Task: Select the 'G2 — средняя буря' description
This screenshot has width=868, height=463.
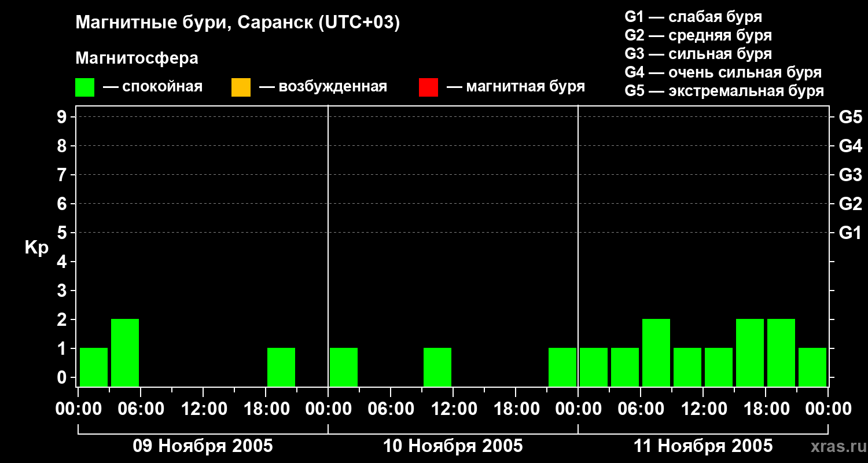Action: (x=698, y=35)
